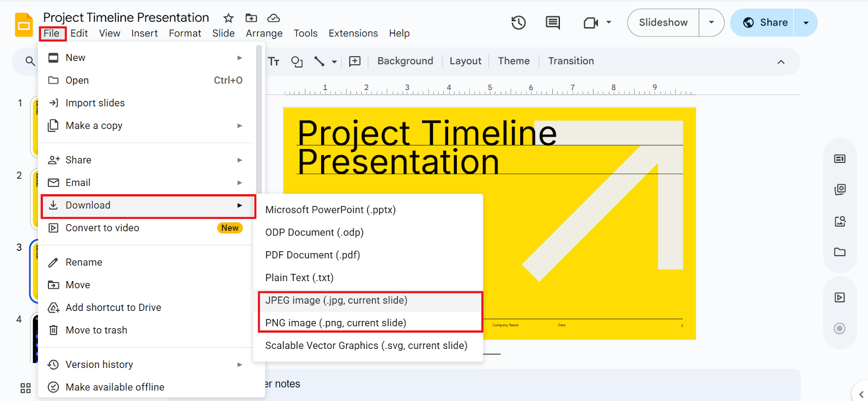Expand the Slideshow dropdown arrow
The width and height of the screenshot is (868, 401).
(711, 23)
